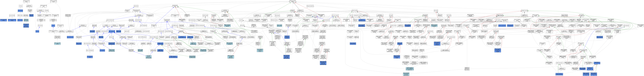Click the 'tube morphogenesis' node
This screenshot has height=76, width=644.
pos(143,26)
